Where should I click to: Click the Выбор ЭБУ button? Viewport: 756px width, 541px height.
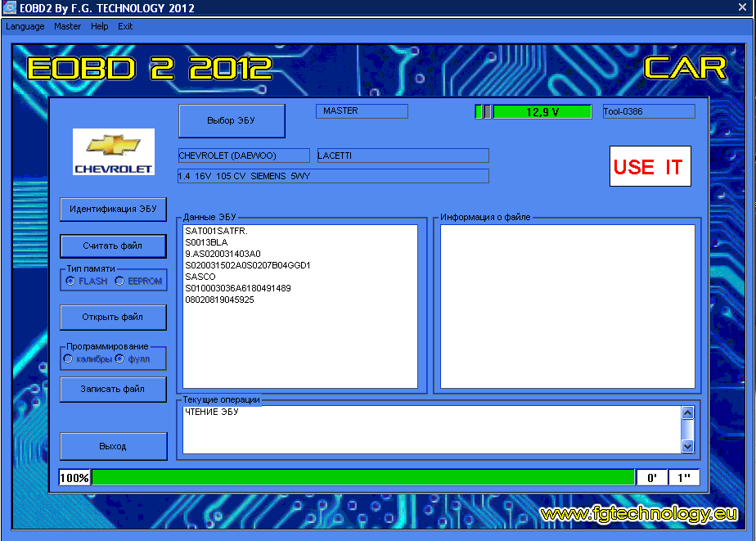pos(232,120)
